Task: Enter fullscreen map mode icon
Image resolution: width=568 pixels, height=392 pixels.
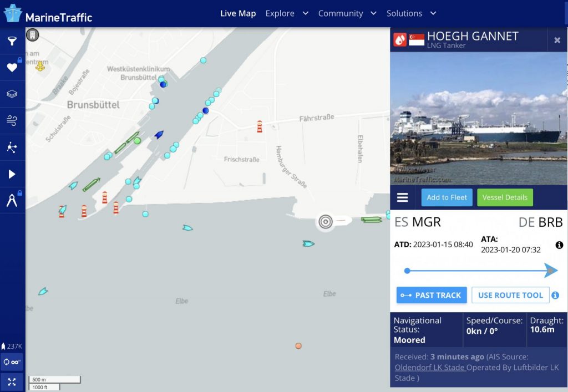Action: click(x=12, y=382)
